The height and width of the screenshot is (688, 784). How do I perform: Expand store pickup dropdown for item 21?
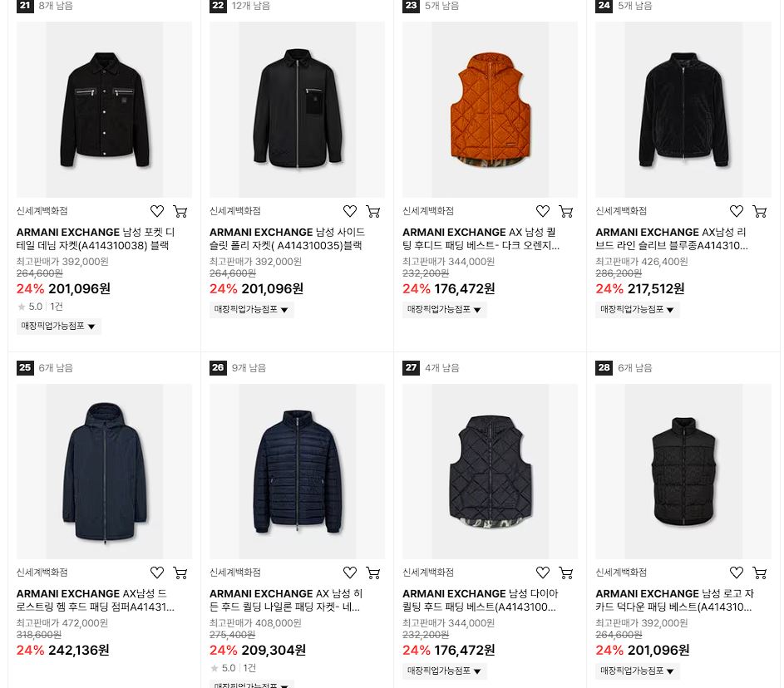(x=58, y=327)
